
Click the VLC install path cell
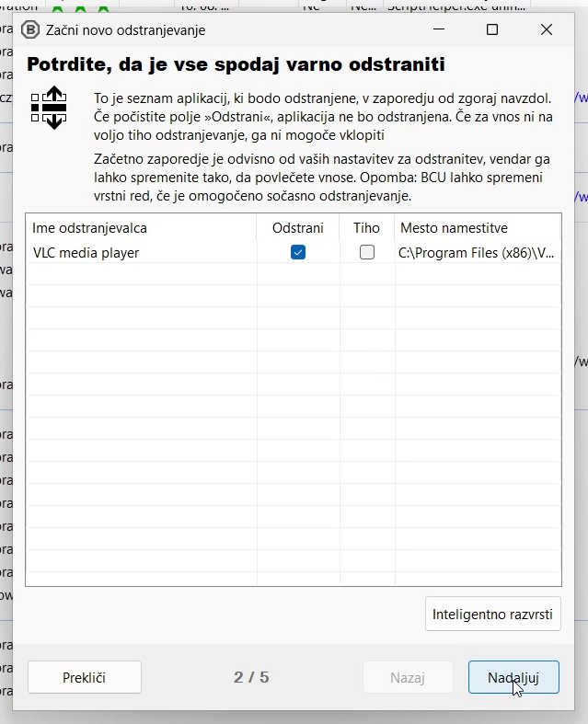click(477, 252)
